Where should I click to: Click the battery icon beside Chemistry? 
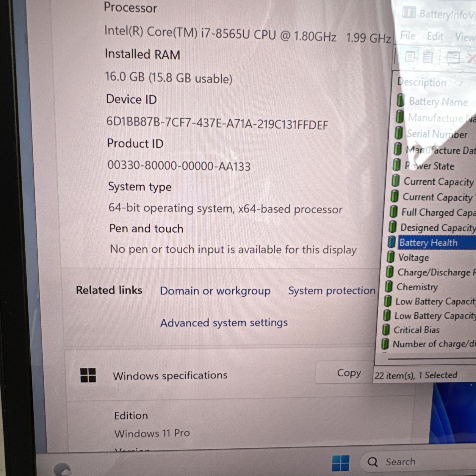tap(389, 286)
